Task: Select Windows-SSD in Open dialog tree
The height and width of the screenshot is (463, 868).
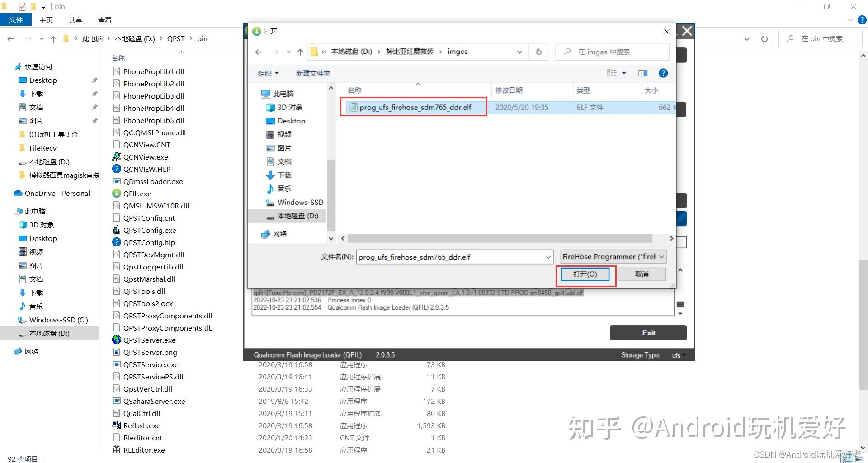Action: click(x=294, y=202)
